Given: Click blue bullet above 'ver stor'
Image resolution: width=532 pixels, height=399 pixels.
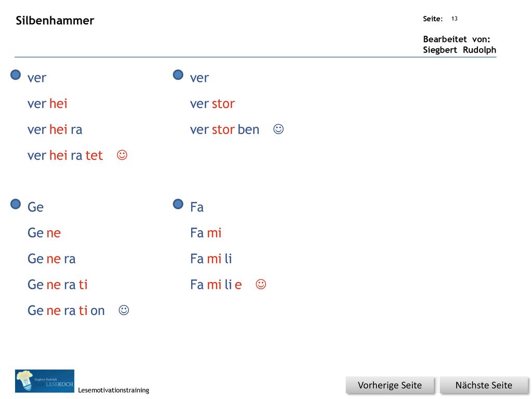Looking at the screenshot, I should (x=178, y=75).
